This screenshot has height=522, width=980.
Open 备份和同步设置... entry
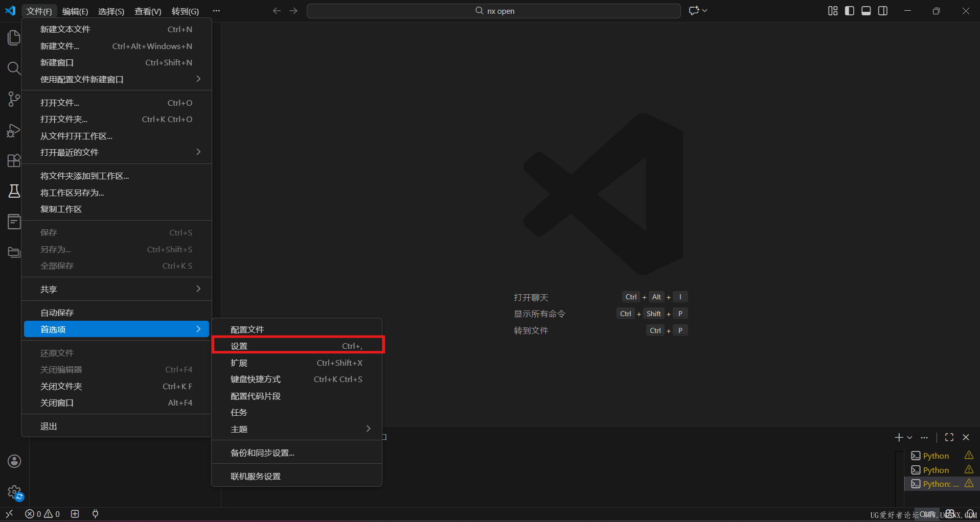297,453
